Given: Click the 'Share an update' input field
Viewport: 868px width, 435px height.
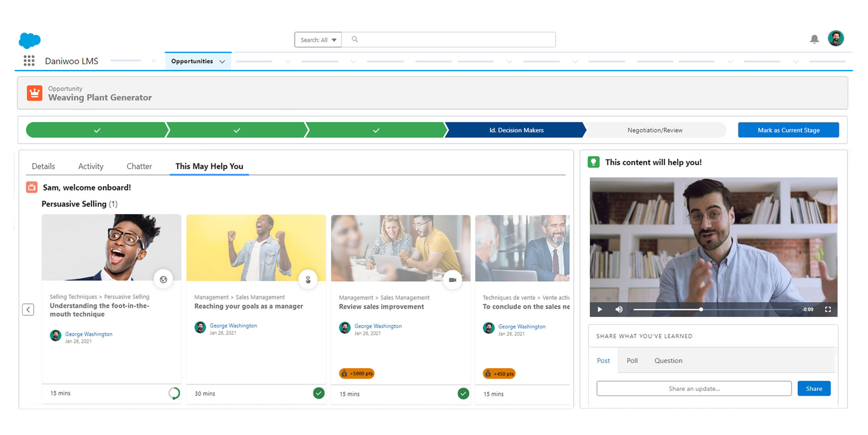Looking at the screenshot, I should 694,388.
